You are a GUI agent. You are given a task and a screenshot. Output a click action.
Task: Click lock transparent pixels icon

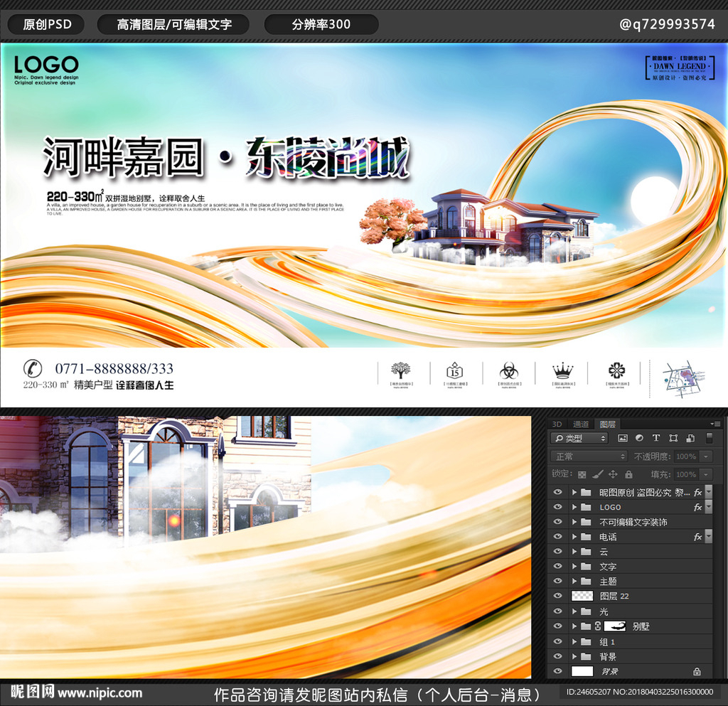click(x=582, y=474)
